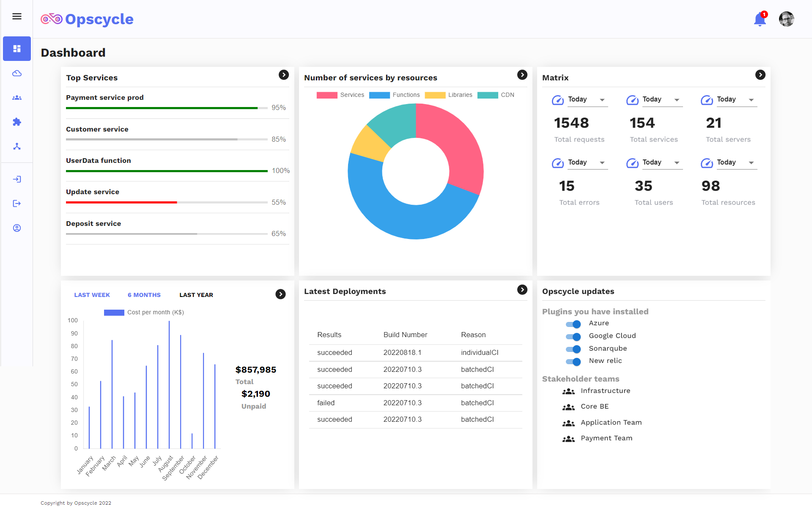Open Today dropdown for Total requests
This screenshot has width=812, height=511.
588,100
